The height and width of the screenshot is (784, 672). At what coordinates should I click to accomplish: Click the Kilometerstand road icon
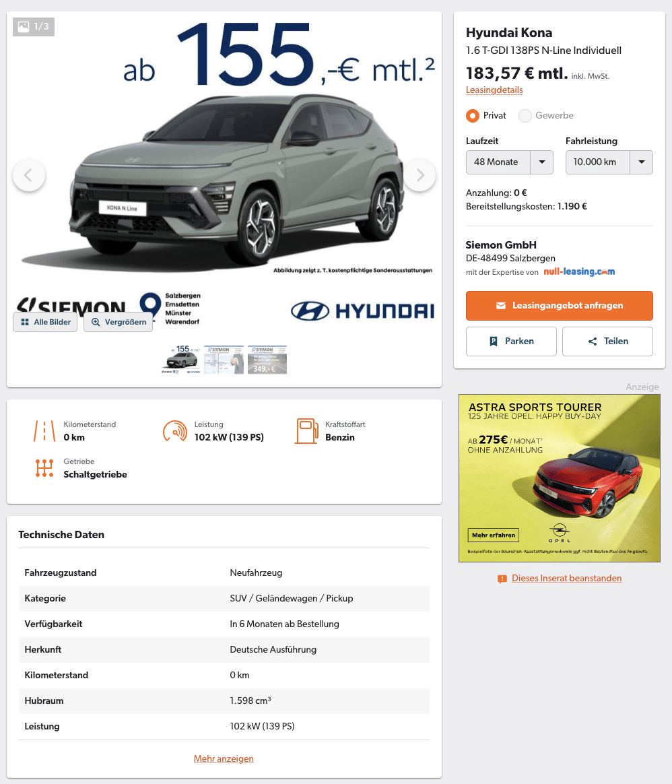click(x=44, y=431)
